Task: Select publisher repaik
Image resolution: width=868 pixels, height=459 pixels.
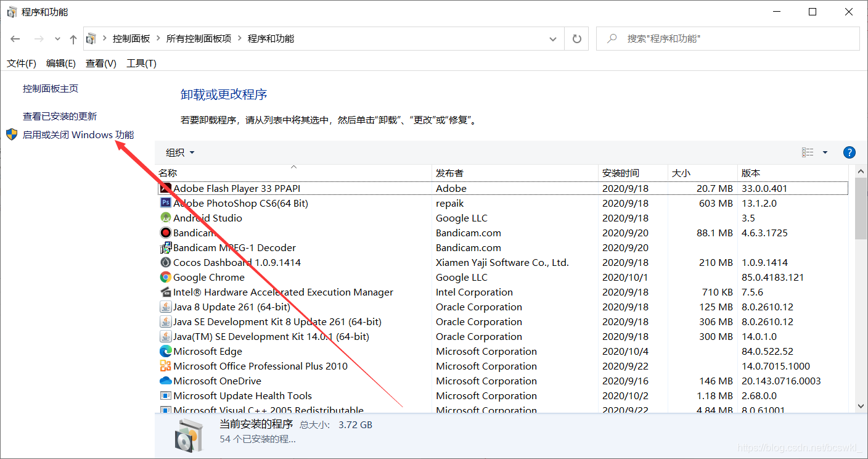Action: [x=450, y=203]
